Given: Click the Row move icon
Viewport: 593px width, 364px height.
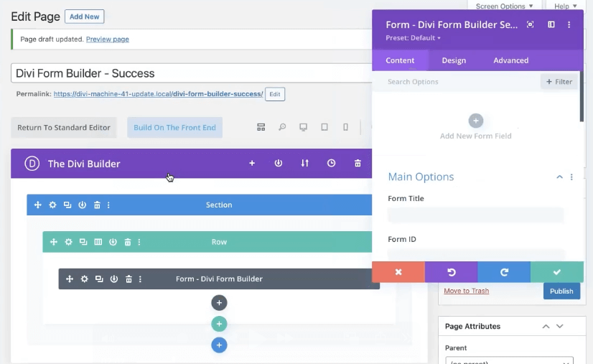Looking at the screenshot, I should (54, 242).
